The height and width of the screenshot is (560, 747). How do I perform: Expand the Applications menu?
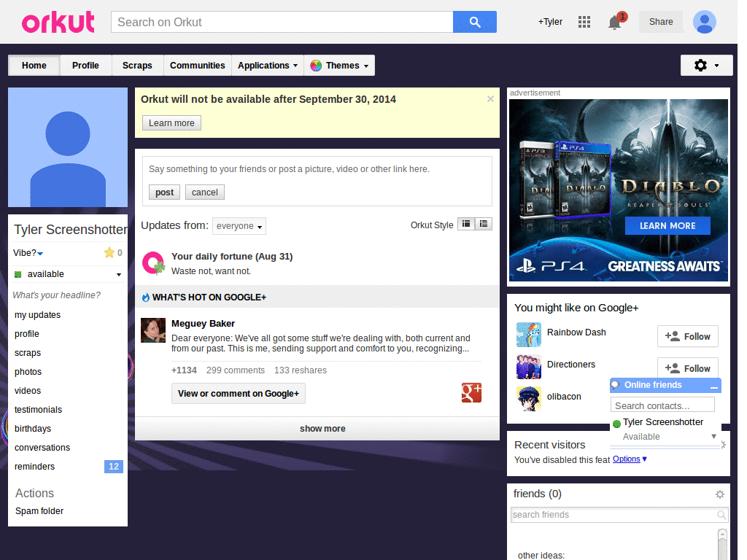pos(268,65)
